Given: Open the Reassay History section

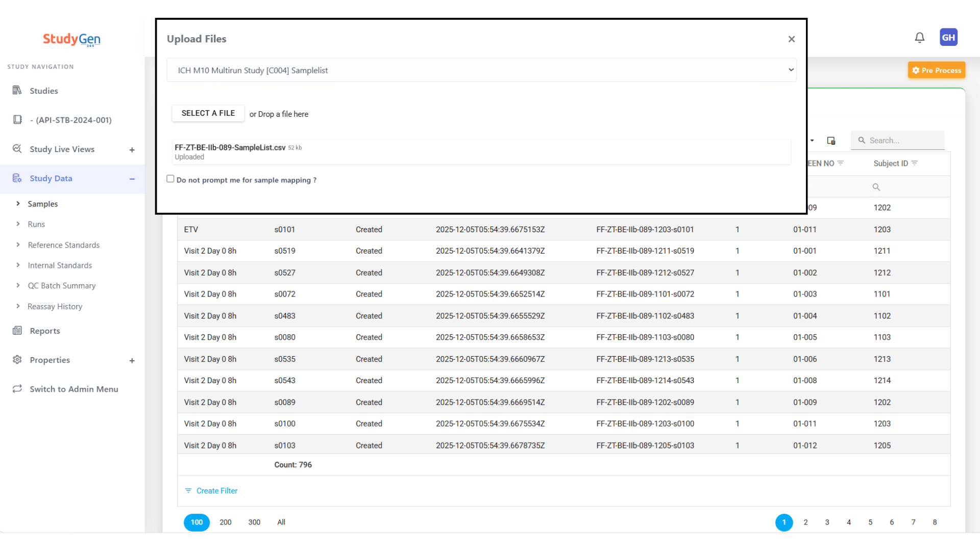Looking at the screenshot, I should [x=55, y=306].
